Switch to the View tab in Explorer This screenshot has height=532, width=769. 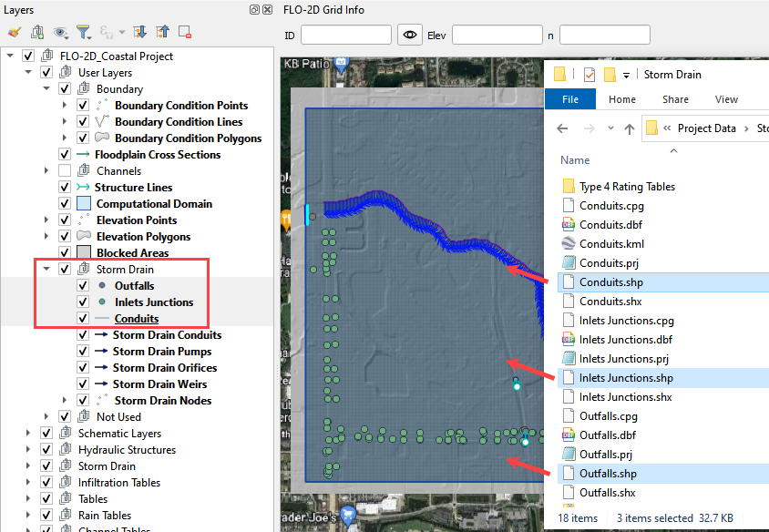coord(726,99)
